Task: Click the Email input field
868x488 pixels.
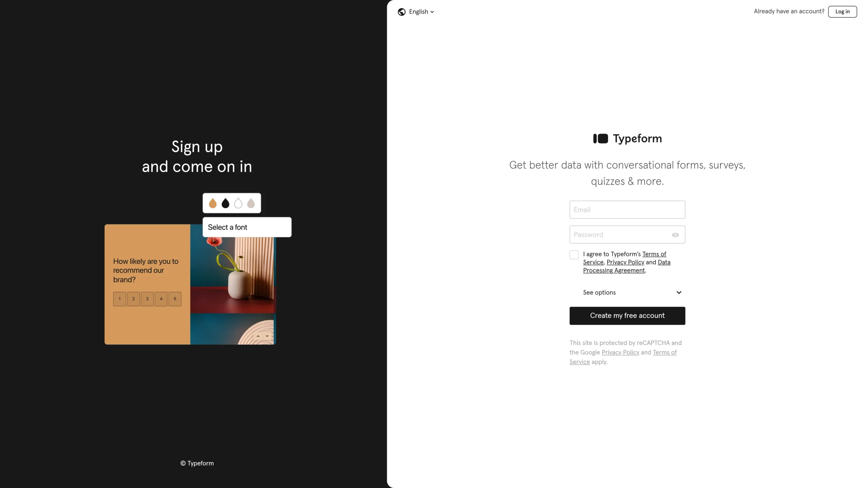Action: 627,209
